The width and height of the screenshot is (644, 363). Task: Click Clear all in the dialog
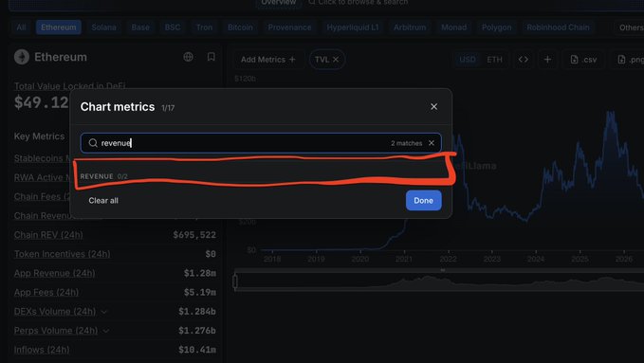point(103,200)
